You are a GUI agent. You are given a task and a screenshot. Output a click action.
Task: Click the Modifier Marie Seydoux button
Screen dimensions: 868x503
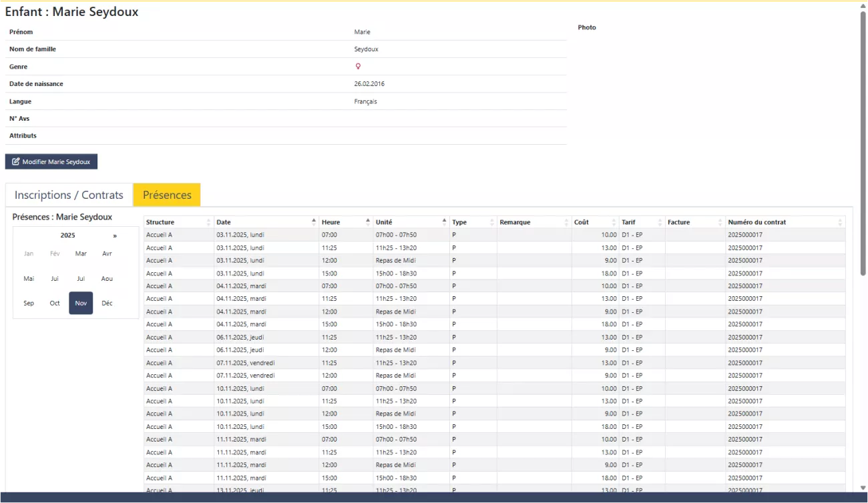pyautogui.click(x=51, y=162)
